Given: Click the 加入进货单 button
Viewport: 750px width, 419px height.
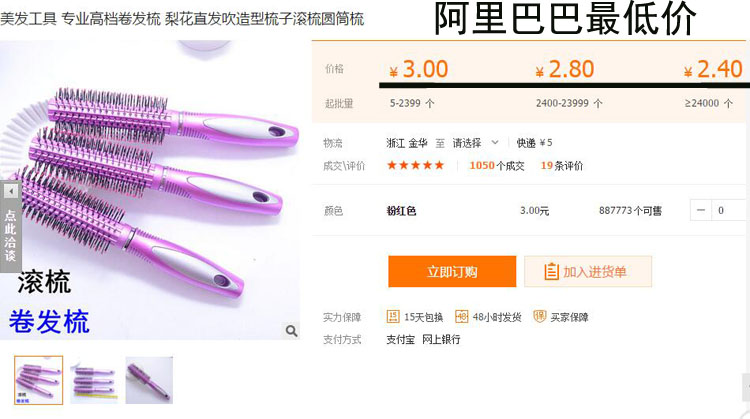Looking at the screenshot, I should (588, 272).
